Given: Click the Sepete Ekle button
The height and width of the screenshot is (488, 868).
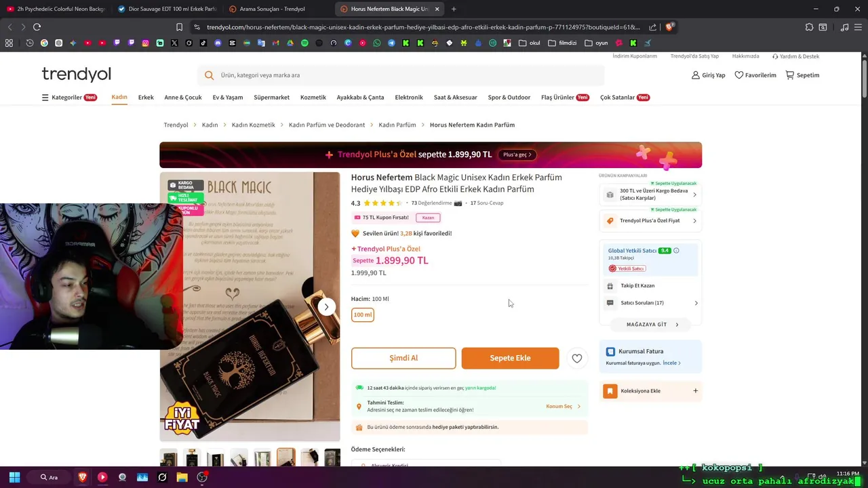Looking at the screenshot, I should (x=510, y=358).
